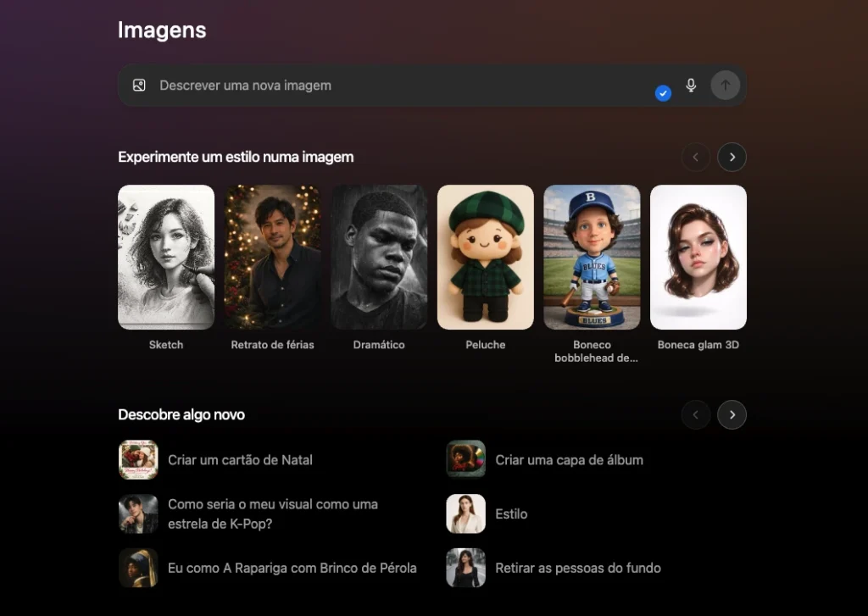Click the K-Pop suggestion's small thumbnail icon
Viewport: 868px width, 616px height.
point(138,513)
